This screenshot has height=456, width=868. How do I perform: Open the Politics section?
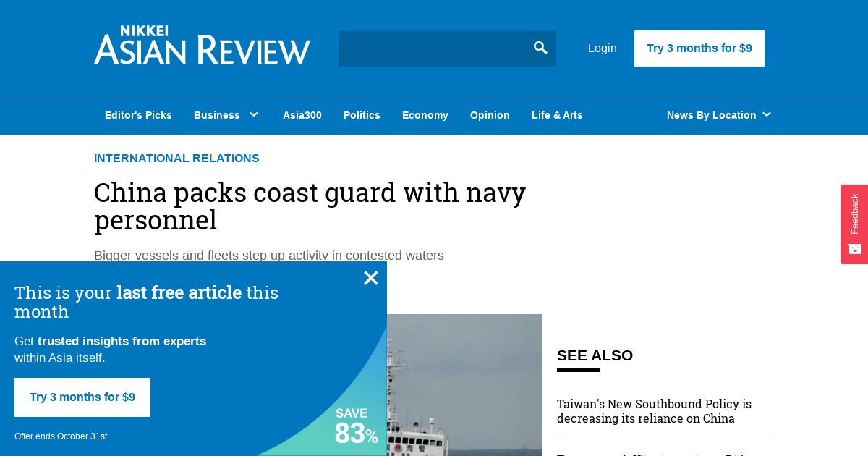[x=362, y=115]
